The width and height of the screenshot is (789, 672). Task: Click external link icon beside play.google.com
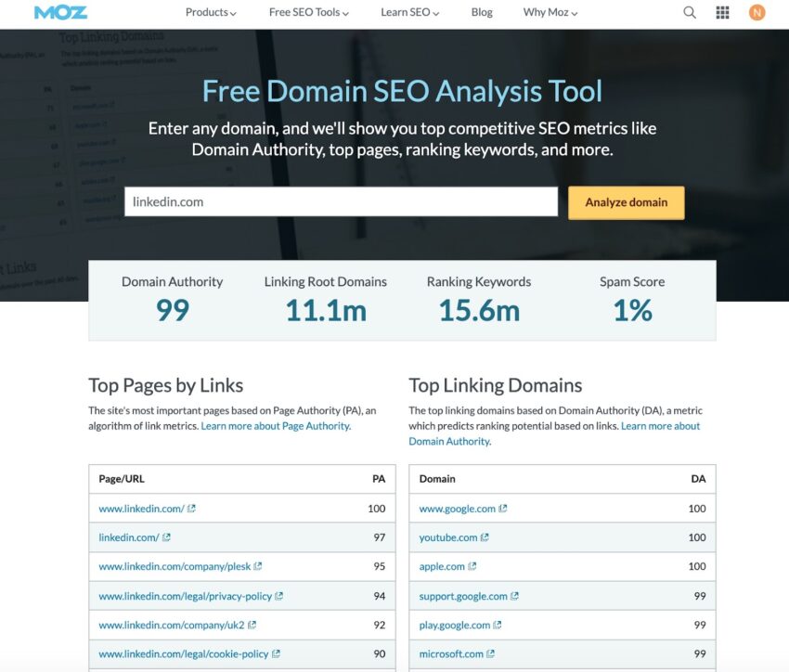tap(498, 625)
